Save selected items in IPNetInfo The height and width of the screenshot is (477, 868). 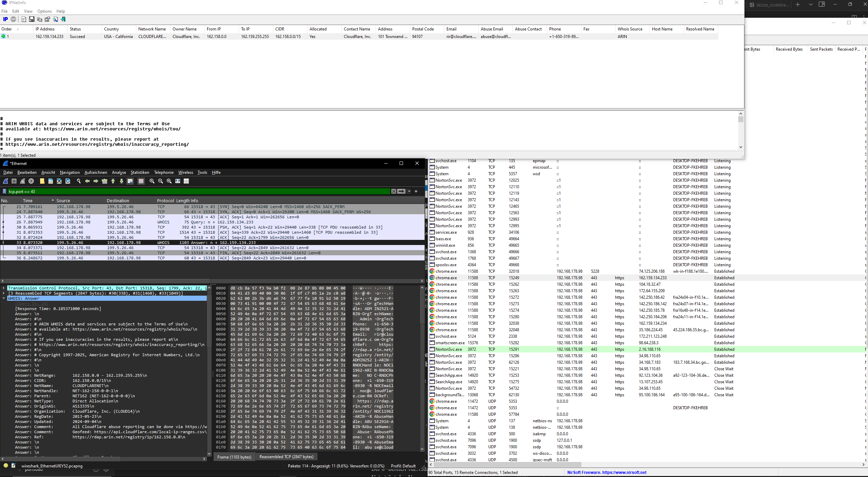point(32,19)
